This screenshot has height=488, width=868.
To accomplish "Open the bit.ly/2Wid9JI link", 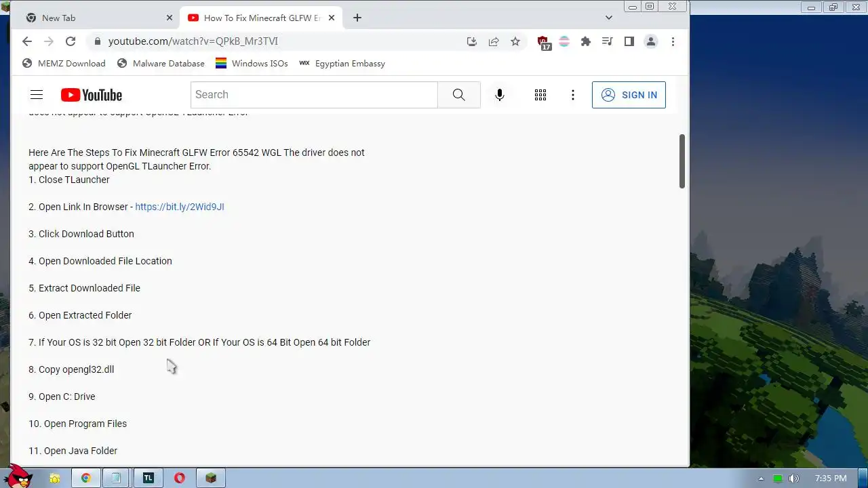I will 180,207.
